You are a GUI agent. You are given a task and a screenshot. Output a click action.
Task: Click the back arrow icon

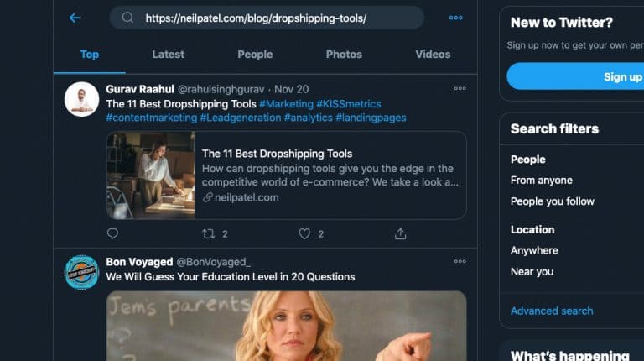[75, 18]
